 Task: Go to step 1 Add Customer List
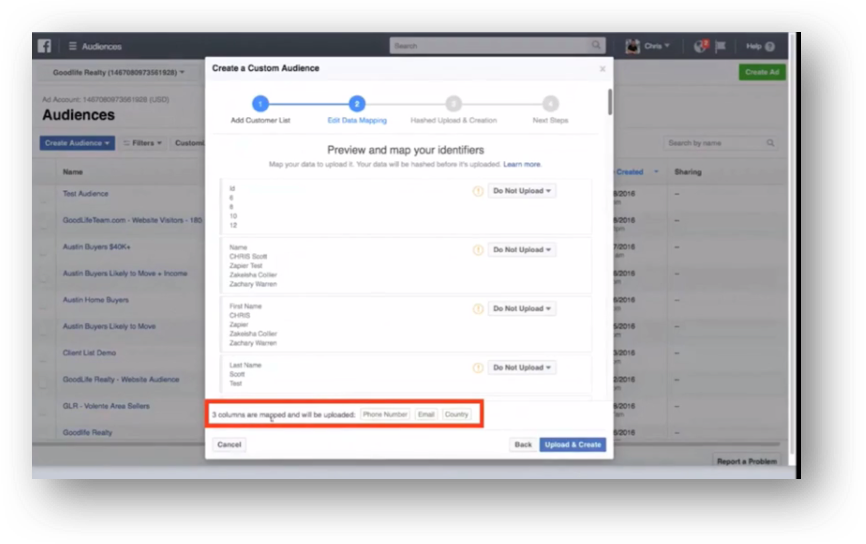260,104
